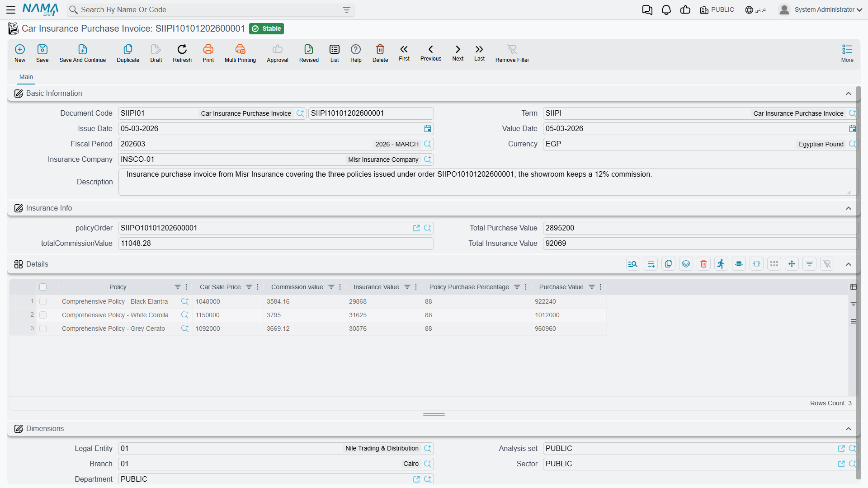Open Purchase Value column filter

pos(592,287)
